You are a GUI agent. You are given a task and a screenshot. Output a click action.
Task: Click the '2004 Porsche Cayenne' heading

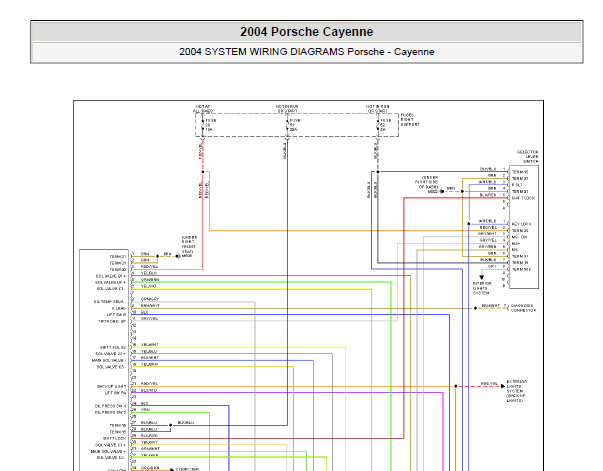[x=306, y=32]
